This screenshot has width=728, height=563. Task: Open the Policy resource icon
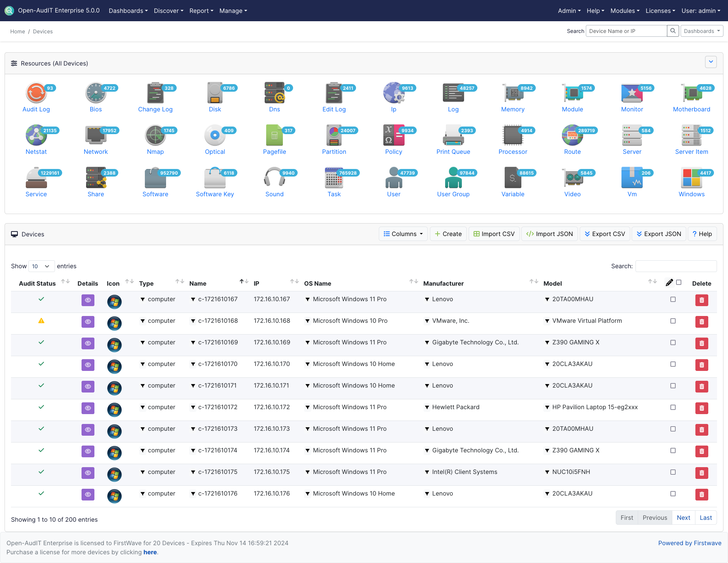point(394,135)
